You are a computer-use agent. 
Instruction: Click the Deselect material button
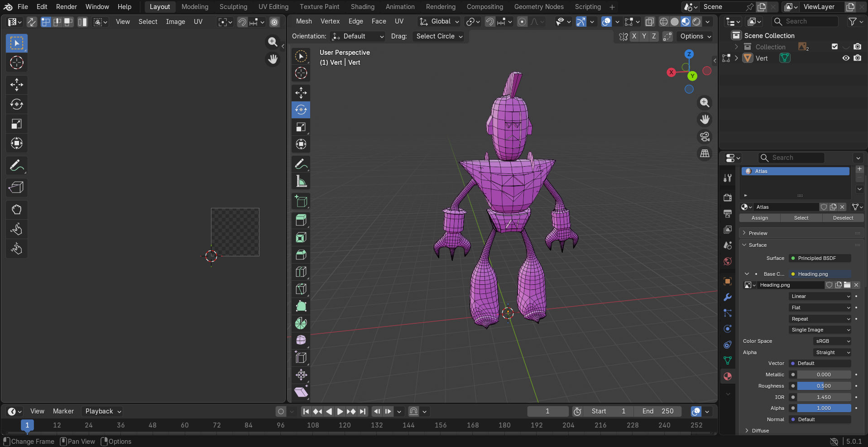(843, 218)
